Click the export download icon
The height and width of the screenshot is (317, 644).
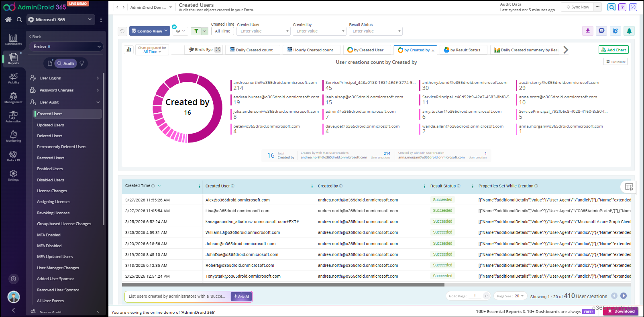[588, 31]
